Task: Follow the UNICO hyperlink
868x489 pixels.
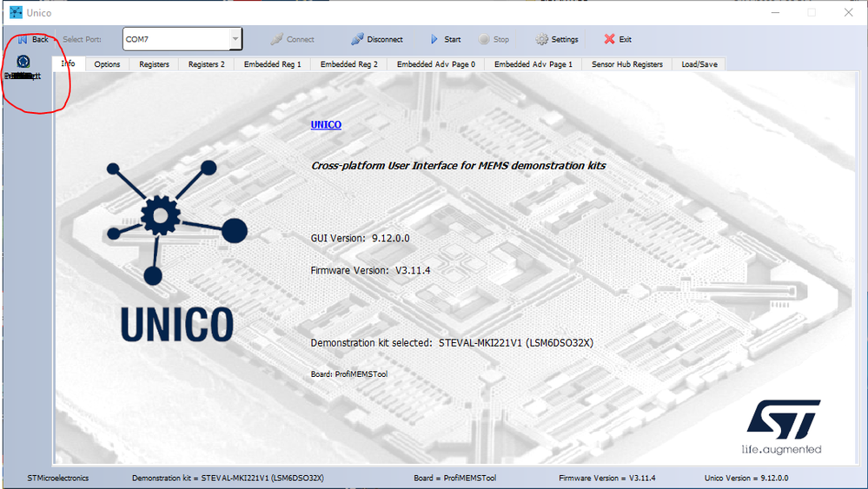Action: click(326, 124)
